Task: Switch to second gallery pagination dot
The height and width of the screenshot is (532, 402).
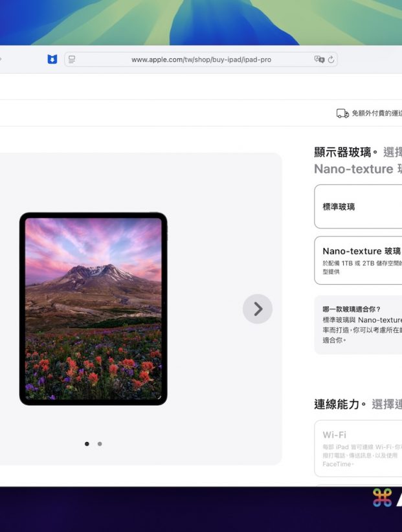Action: [x=100, y=444]
